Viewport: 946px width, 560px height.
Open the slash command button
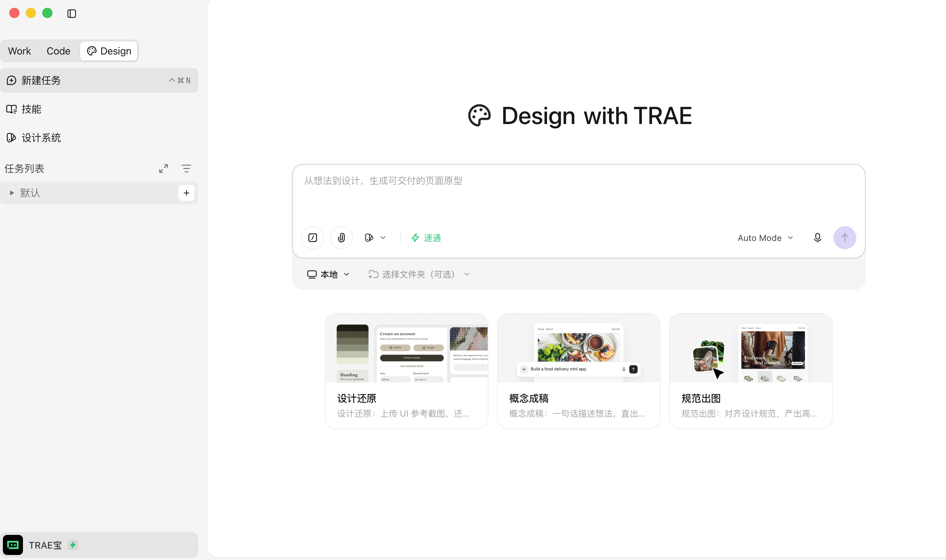point(313,238)
